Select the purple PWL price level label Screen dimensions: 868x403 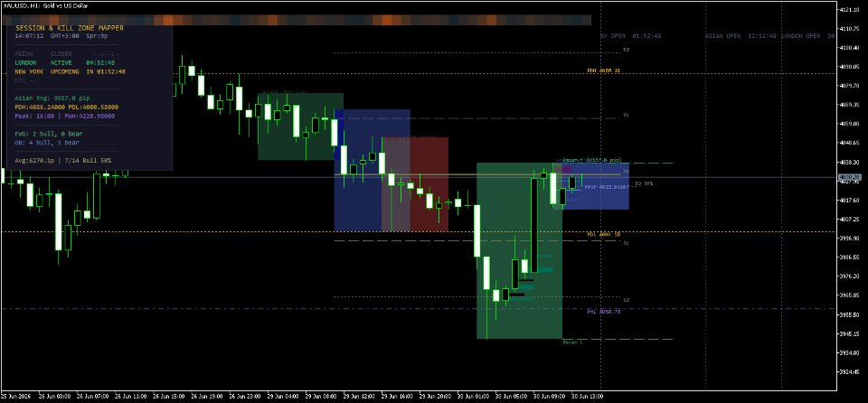click(x=603, y=312)
